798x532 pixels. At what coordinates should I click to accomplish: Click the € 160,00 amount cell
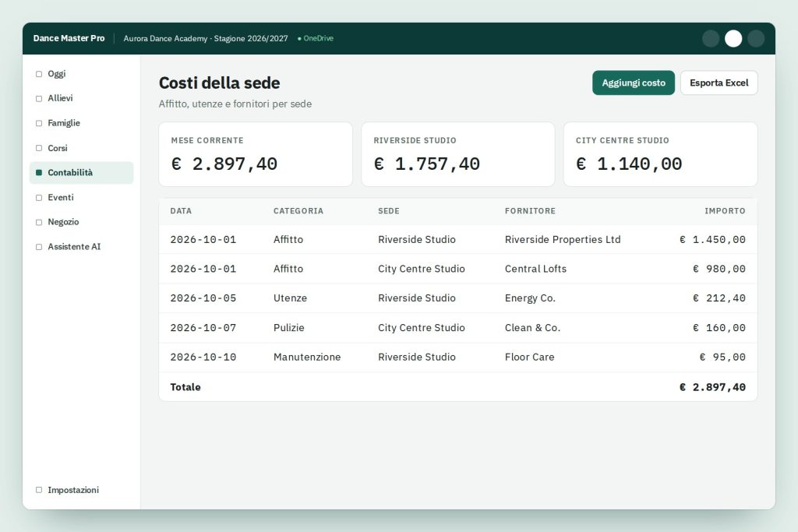(719, 328)
